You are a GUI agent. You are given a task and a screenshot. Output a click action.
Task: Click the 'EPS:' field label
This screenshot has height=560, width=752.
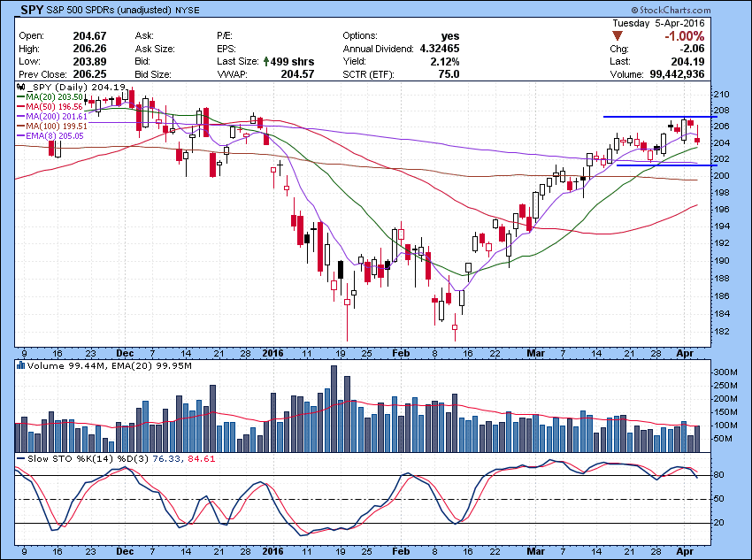[x=226, y=49]
